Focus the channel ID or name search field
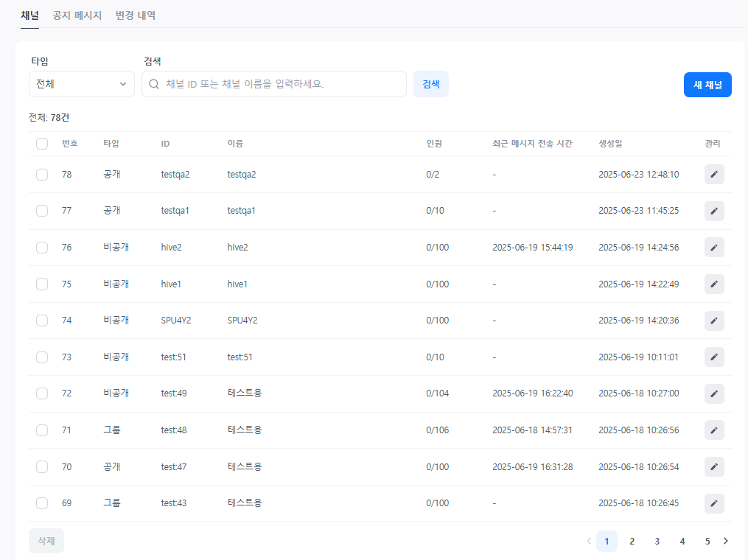 pyautogui.click(x=280, y=84)
